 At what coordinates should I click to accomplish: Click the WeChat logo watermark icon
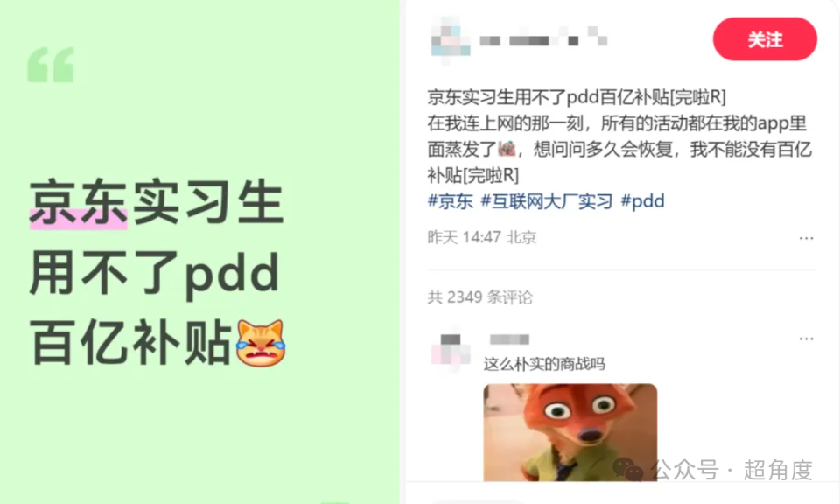pyautogui.click(x=628, y=470)
